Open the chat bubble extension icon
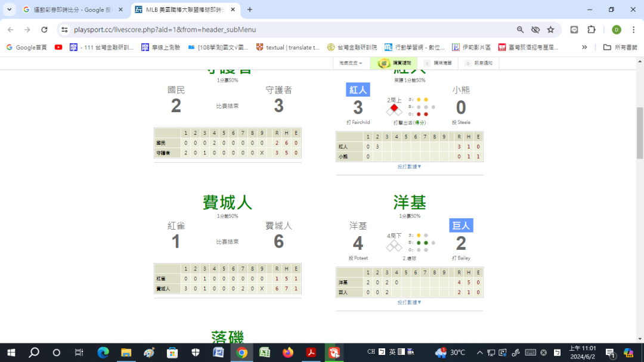 coord(574,30)
